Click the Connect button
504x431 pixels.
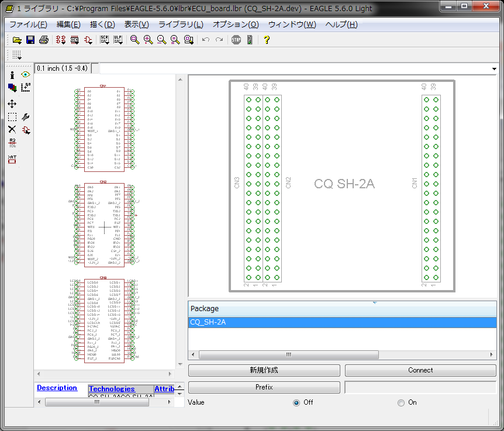pos(420,370)
